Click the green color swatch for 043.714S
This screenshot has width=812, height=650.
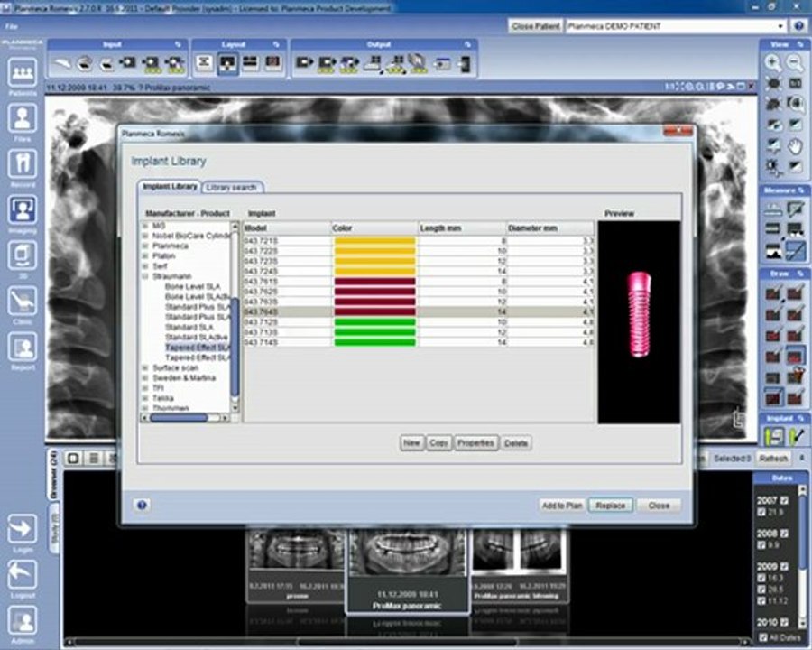pos(374,343)
